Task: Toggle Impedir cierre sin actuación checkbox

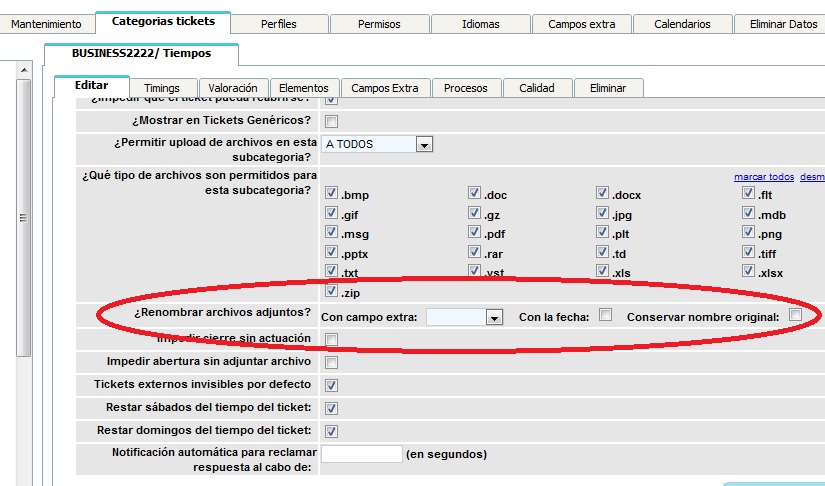Action: [331, 340]
